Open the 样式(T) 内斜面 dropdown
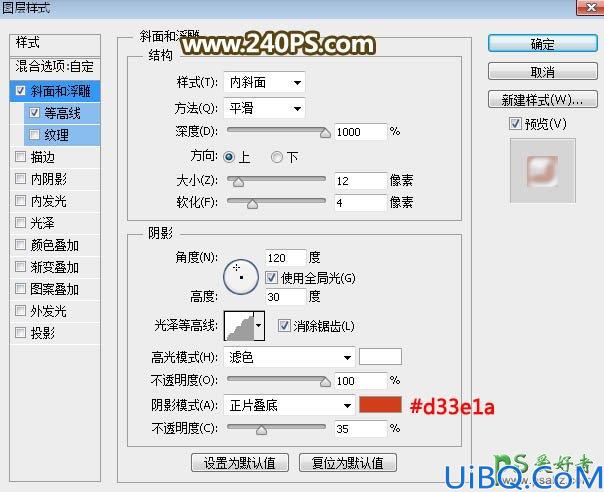Image resolution: width=604 pixels, height=492 pixels. pyautogui.click(x=264, y=82)
